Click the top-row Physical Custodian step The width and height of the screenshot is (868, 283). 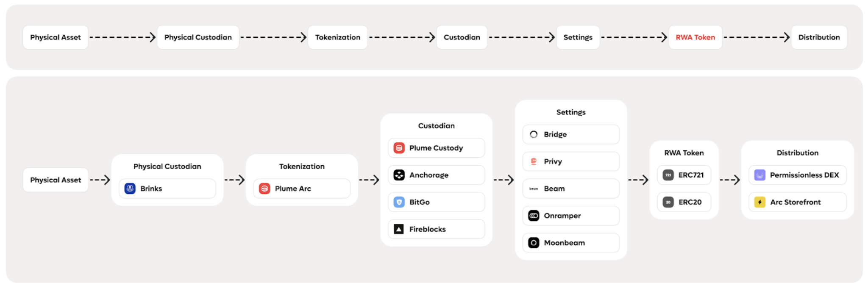tap(198, 37)
